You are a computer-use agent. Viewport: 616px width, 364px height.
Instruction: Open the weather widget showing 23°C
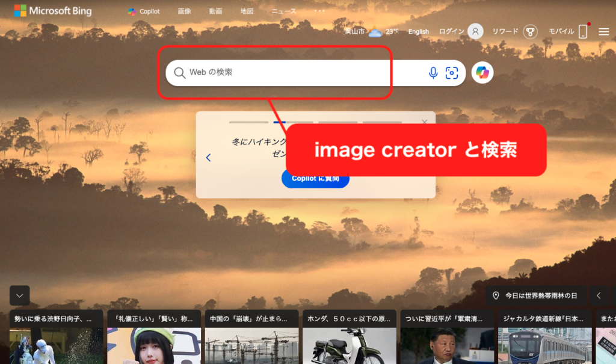[375, 32]
